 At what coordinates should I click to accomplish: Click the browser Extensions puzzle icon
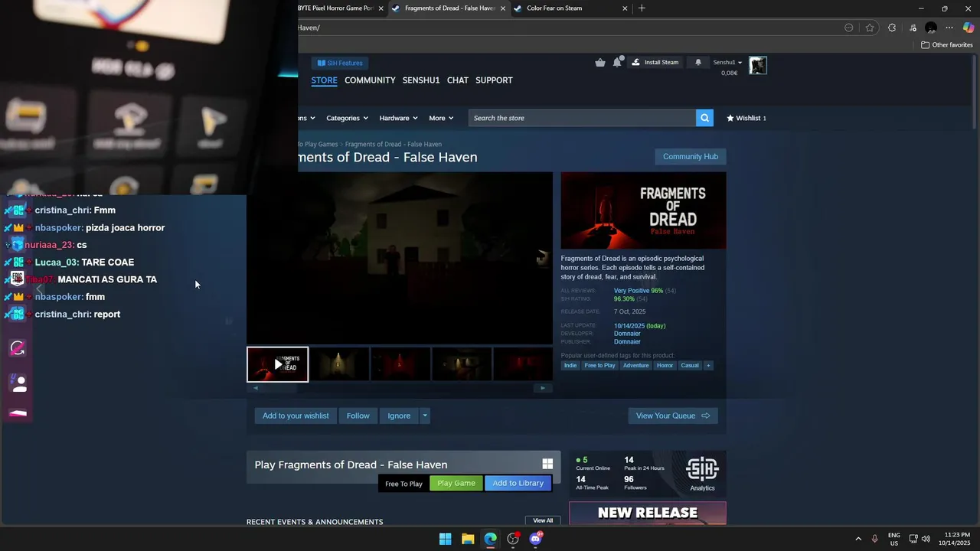(x=892, y=28)
